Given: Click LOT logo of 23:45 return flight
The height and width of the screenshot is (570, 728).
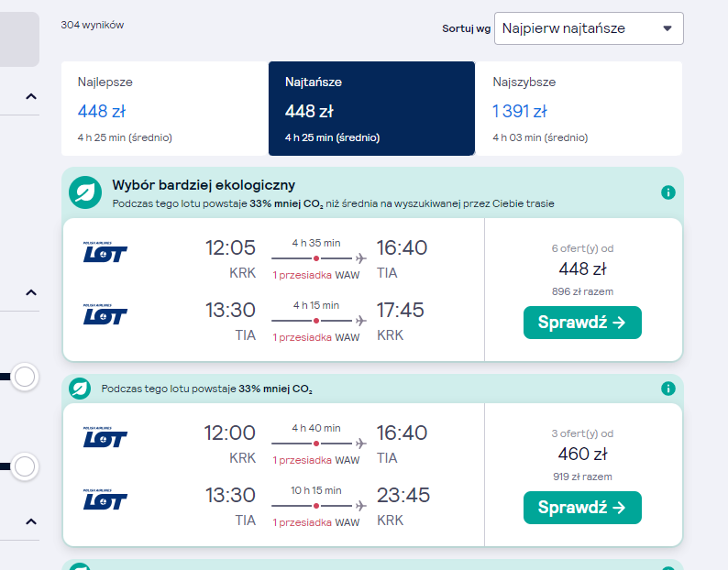Looking at the screenshot, I should pyautogui.click(x=105, y=499).
